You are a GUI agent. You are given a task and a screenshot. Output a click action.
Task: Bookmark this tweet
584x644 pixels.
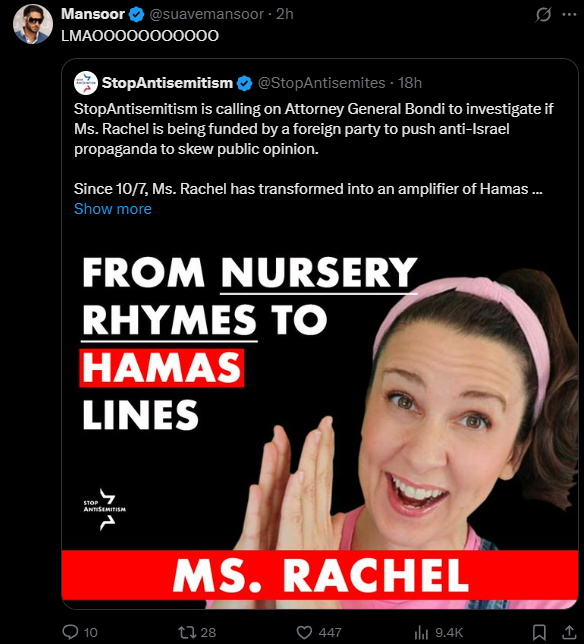(x=539, y=632)
